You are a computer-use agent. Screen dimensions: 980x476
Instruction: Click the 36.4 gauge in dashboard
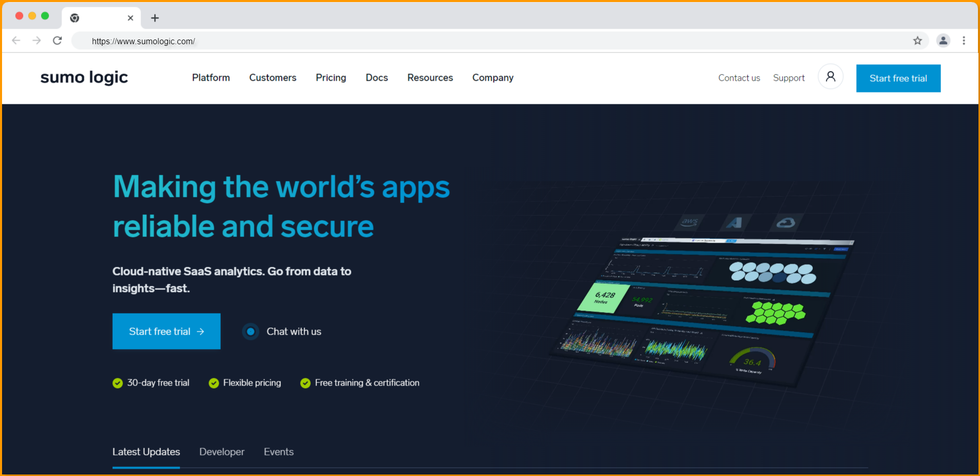tap(752, 360)
